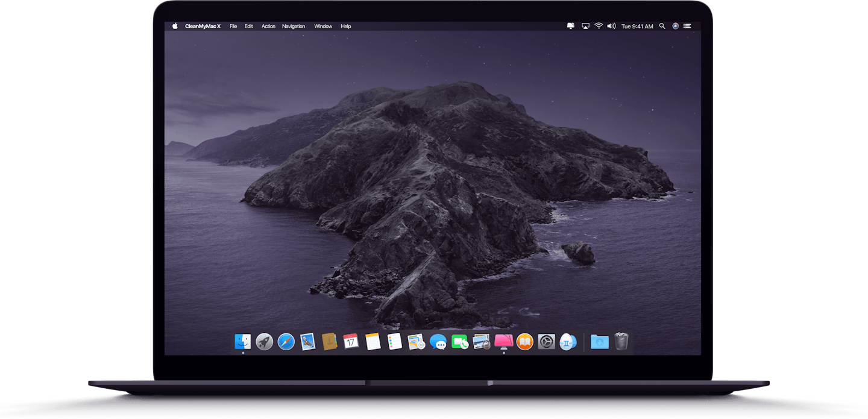Open the Action menu

tap(268, 27)
